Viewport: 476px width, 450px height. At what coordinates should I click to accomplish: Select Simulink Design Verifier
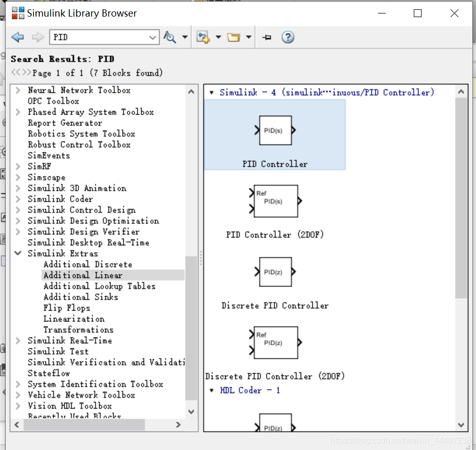click(83, 232)
